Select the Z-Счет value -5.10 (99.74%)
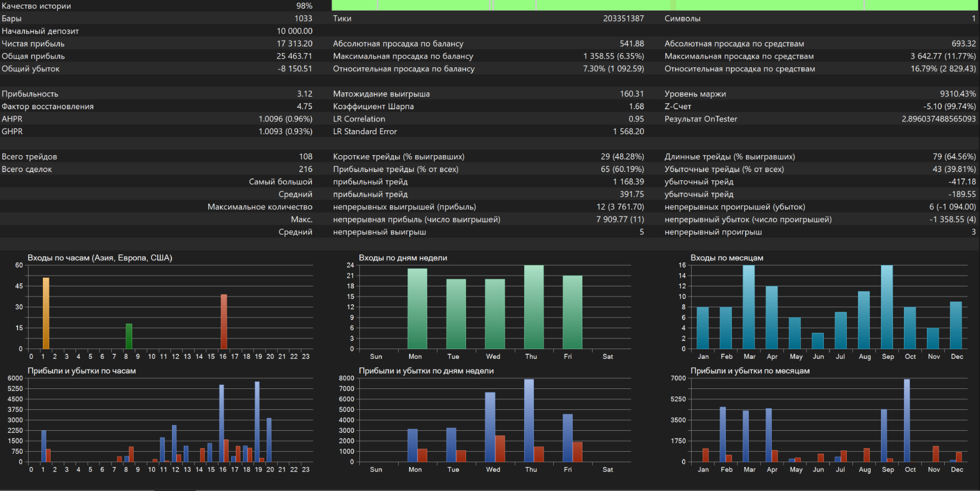Screen dimensions: 980x491 pos(949,107)
